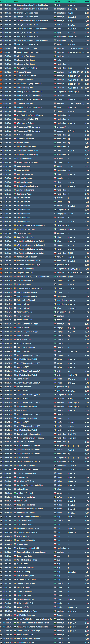Click flag icon next to tipster se7en
The height and width of the screenshot is (644, 90).
coord(55,497)
